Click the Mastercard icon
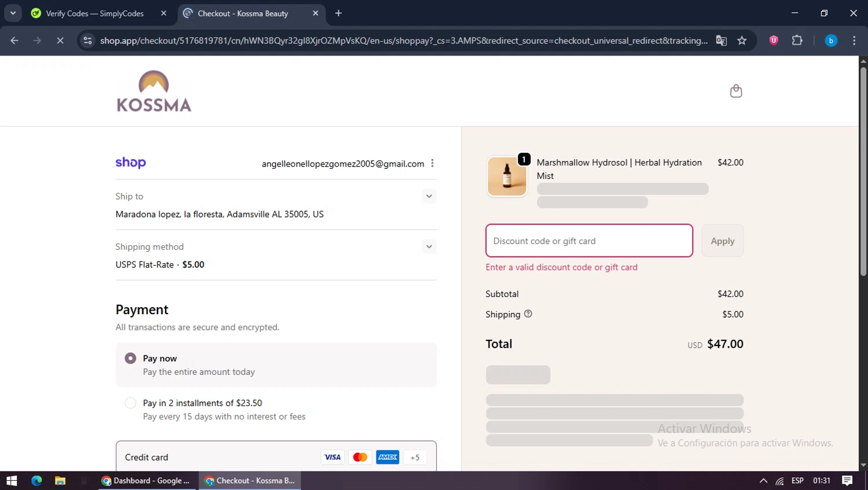Viewport: 868px width, 490px height. click(x=360, y=457)
